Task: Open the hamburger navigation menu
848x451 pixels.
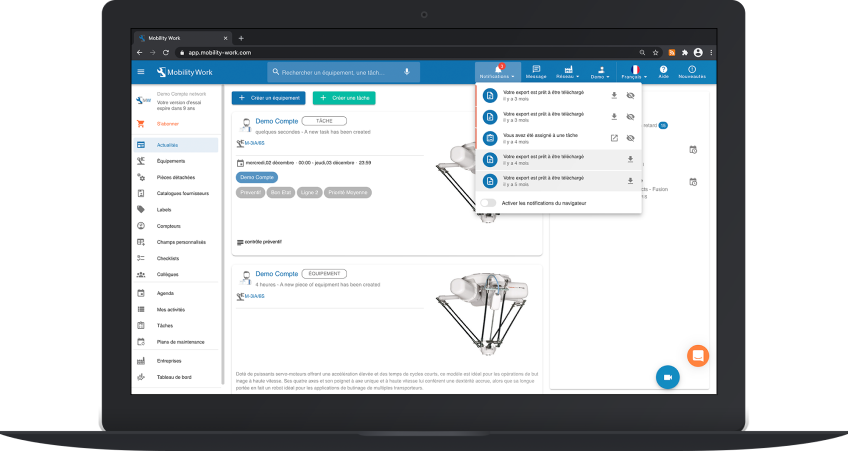Action: click(x=141, y=72)
